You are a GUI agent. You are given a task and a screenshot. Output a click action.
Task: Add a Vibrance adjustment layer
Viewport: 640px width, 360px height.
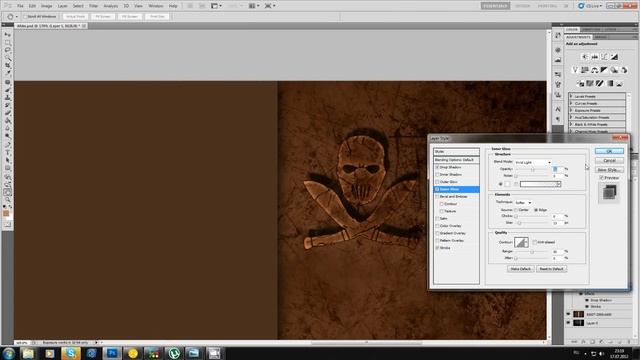point(575,70)
